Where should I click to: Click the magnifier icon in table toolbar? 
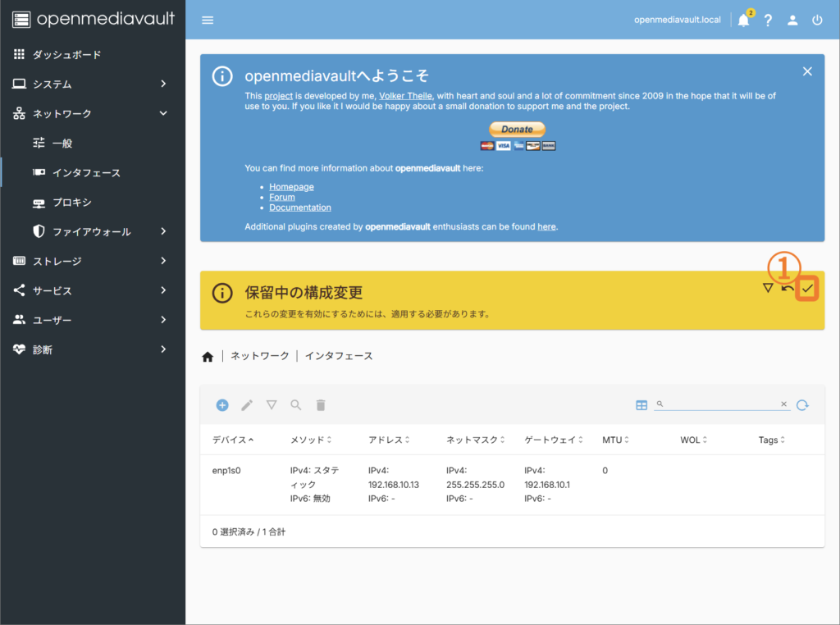click(x=295, y=405)
